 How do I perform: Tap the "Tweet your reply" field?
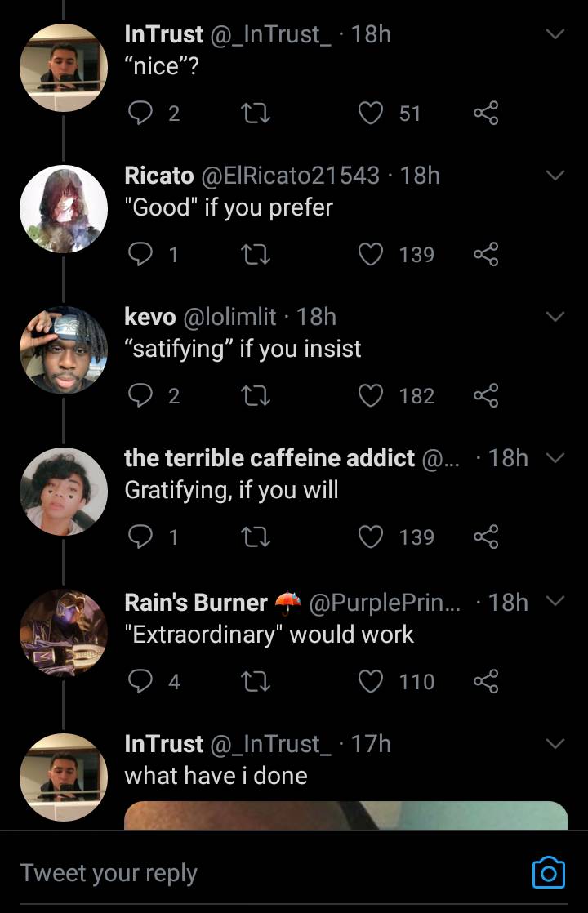(x=245, y=872)
